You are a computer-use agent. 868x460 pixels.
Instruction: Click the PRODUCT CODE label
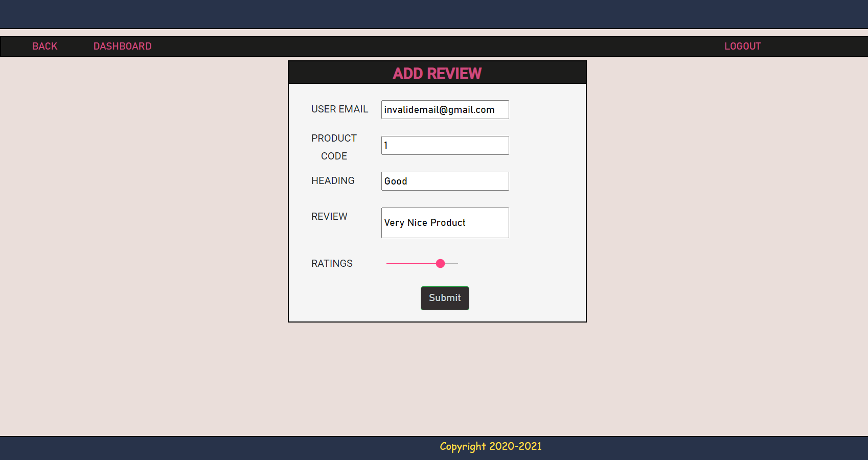click(x=334, y=147)
